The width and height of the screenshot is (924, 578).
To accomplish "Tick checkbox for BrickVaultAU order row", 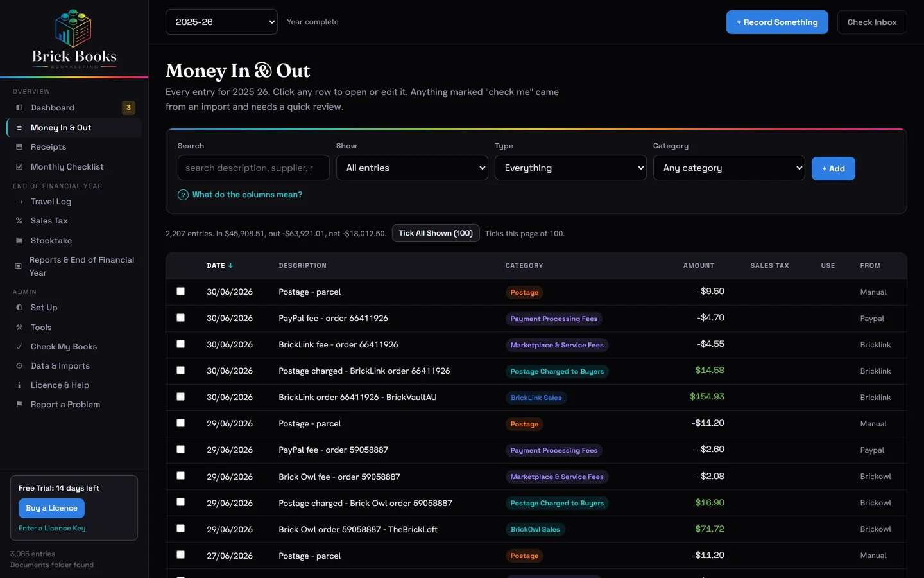I will [x=181, y=397].
